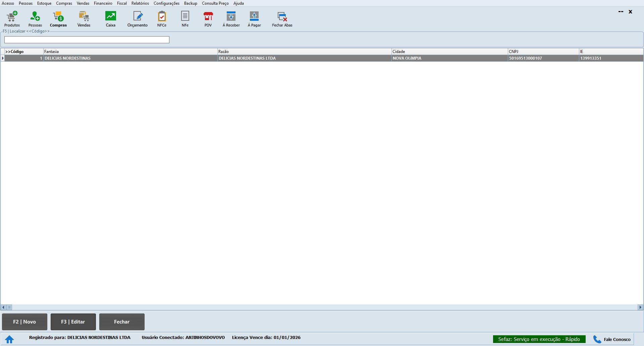Click Fechar Abas icon
Viewport: 644px width, 346px height.
click(x=282, y=19)
